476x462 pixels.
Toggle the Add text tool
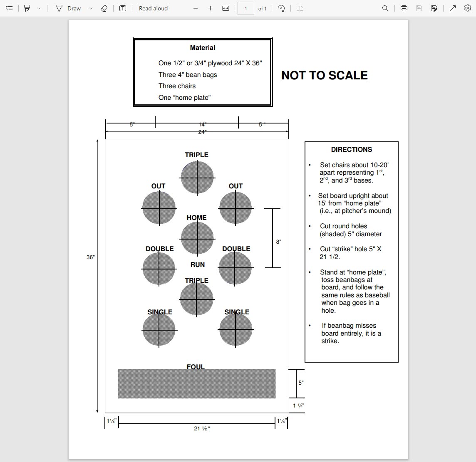point(123,8)
